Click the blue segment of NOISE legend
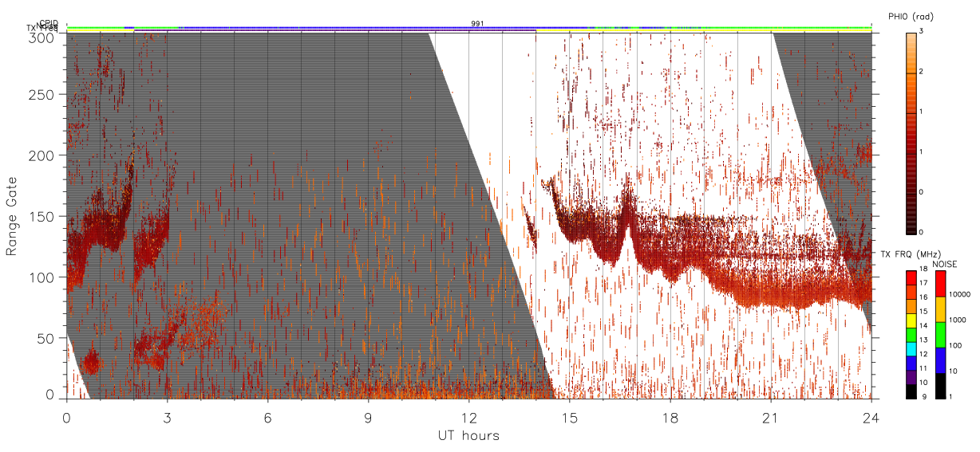980x452 pixels. pos(940,360)
